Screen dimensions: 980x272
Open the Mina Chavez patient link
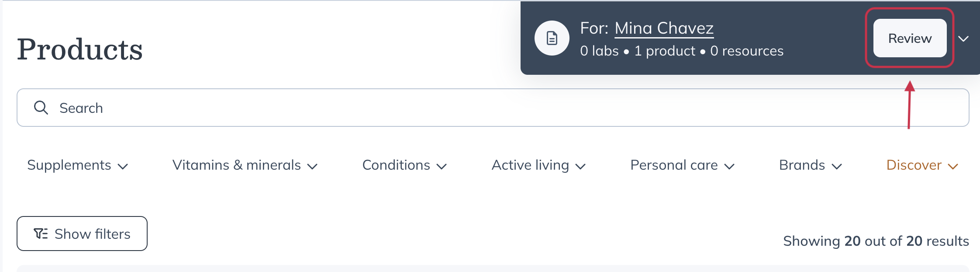coord(664,28)
